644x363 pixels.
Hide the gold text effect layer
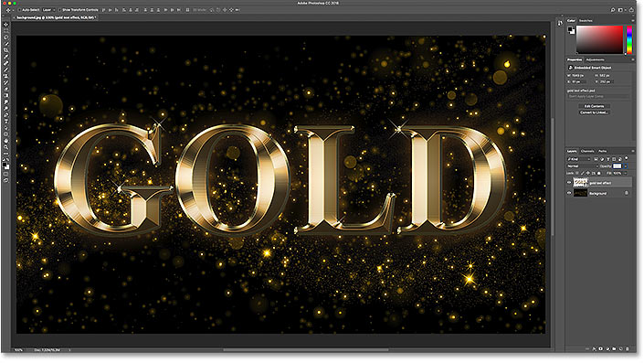pyautogui.click(x=569, y=183)
